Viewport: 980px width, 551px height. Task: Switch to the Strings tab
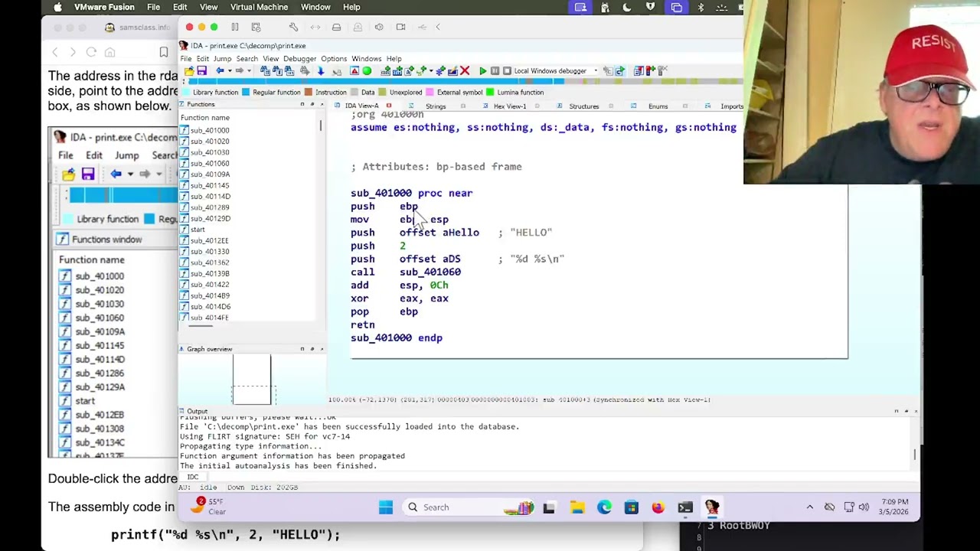tap(435, 106)
